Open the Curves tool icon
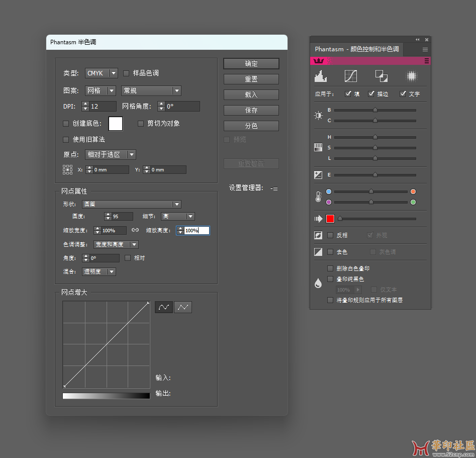Image resolution: width=476 pixels, height=458 pixels. tap(351, 76)
